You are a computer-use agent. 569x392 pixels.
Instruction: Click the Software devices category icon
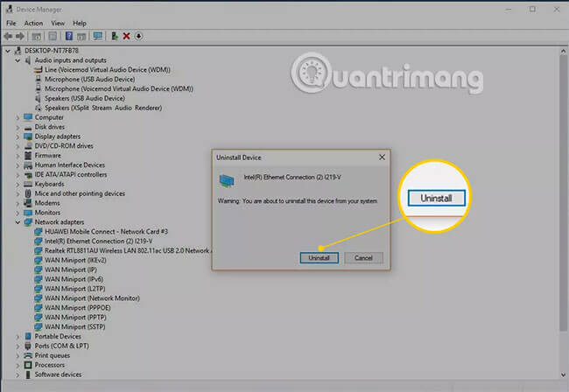tap(28, 374)
